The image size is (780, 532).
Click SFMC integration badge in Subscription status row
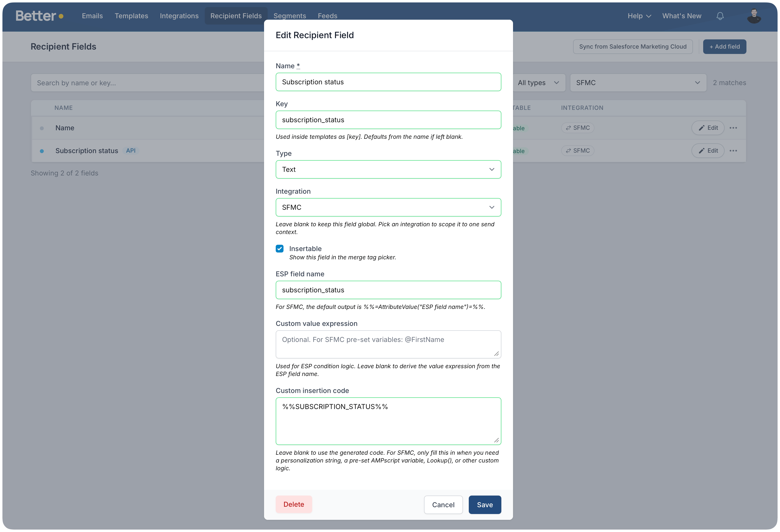click(x=578, y=151)
